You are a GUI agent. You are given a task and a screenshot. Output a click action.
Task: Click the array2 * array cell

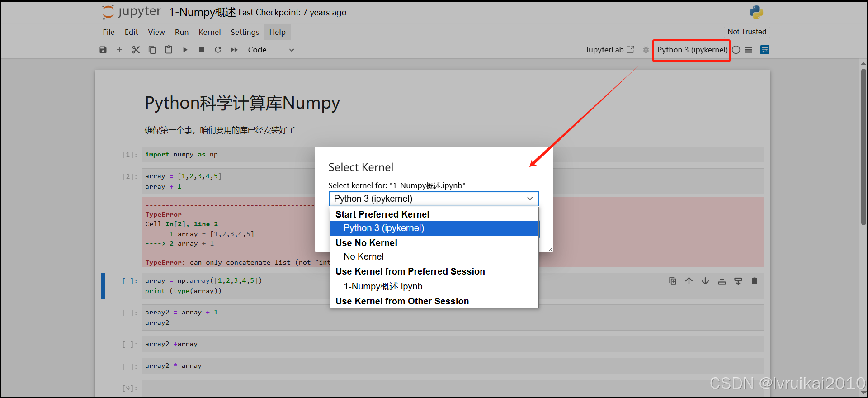[453, 366]
